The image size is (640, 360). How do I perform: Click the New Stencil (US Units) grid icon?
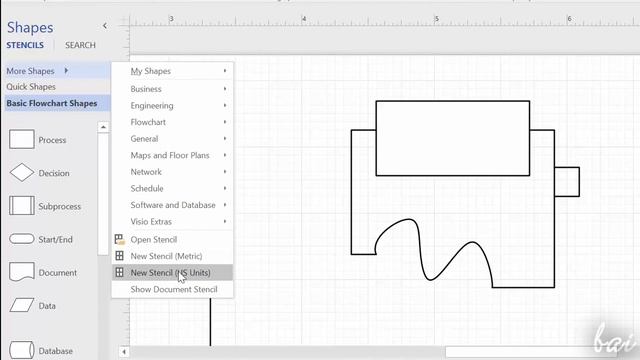119,272
